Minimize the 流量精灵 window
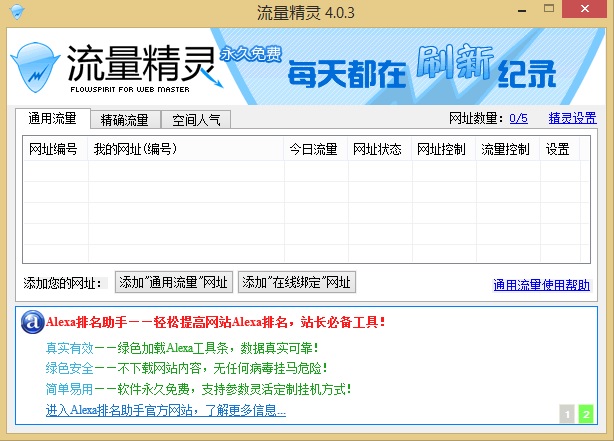Screen dimensions: 614x441 click(x=522, y=9)
